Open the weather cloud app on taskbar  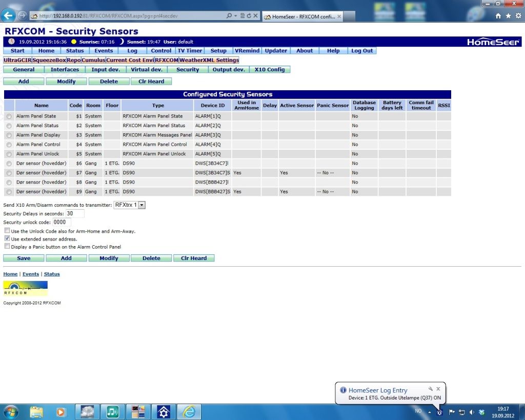(87, 412)
